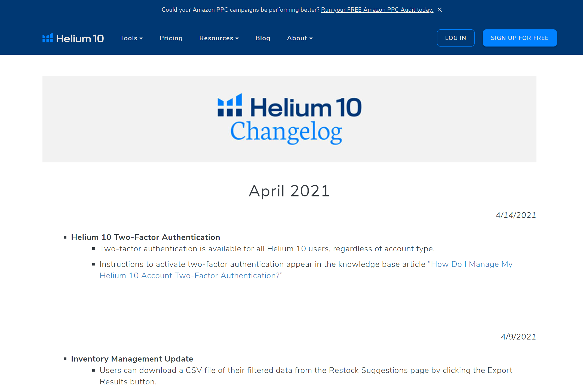Dismiss the PPC audit banner with X
Screen dimensions: 583x392
click(x=440, y=10)
